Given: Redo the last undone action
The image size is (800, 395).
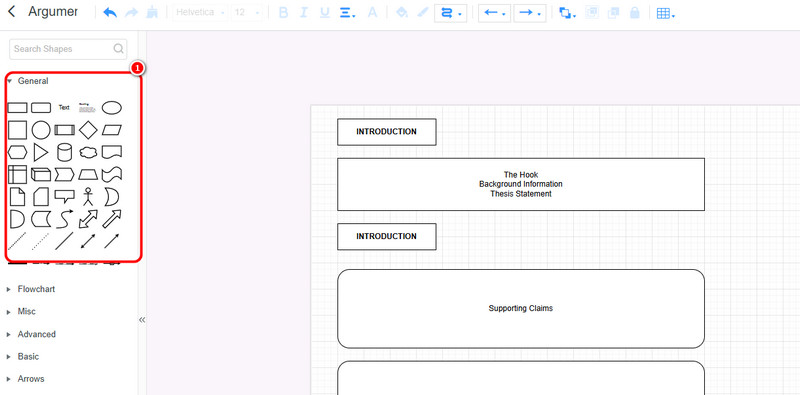Looking at the screenshot, I should click(131, 13).
